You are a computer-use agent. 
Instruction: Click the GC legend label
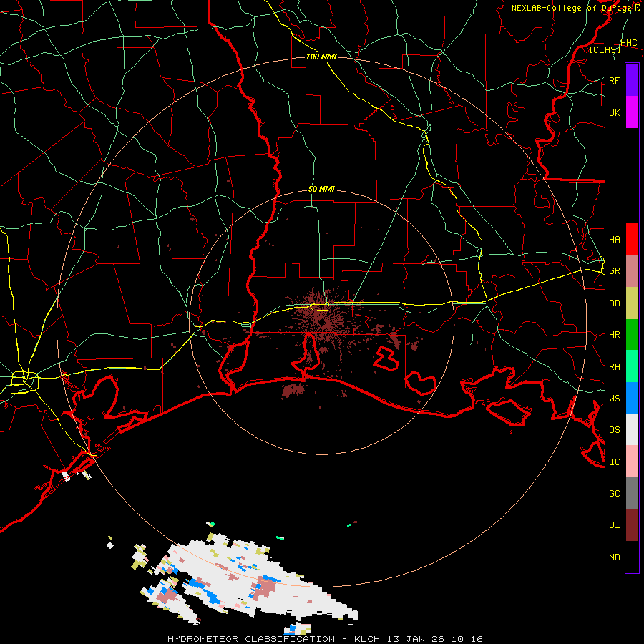click(614, 493)
